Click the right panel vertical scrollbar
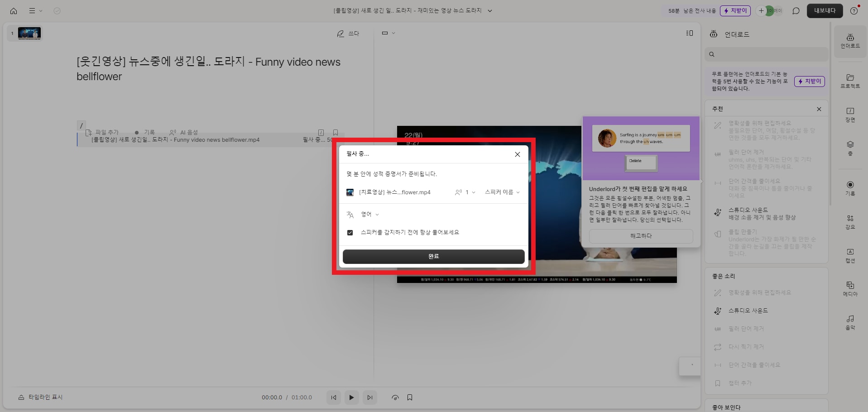The width and height of the screenshot is (868, 412). click(830, 113)
